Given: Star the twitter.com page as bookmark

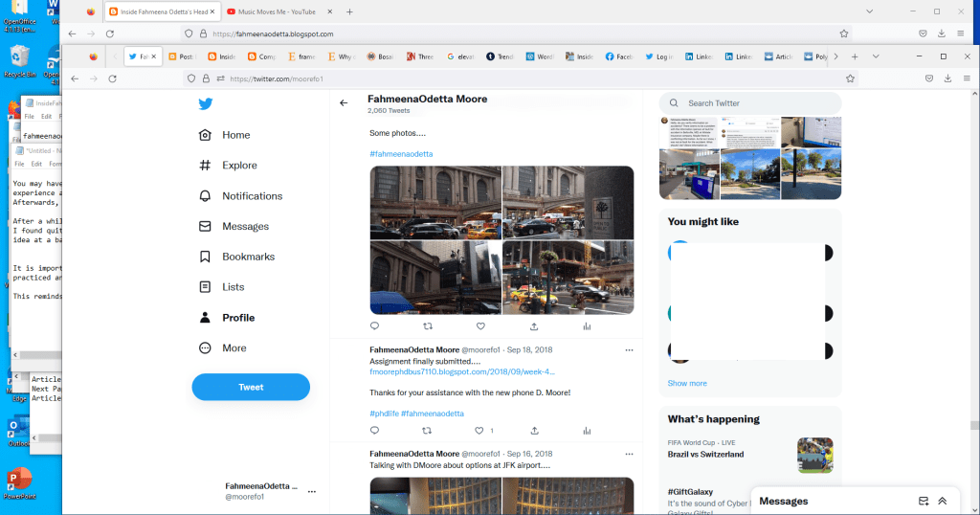Looking at the screenshot, I should pos(850,78).
